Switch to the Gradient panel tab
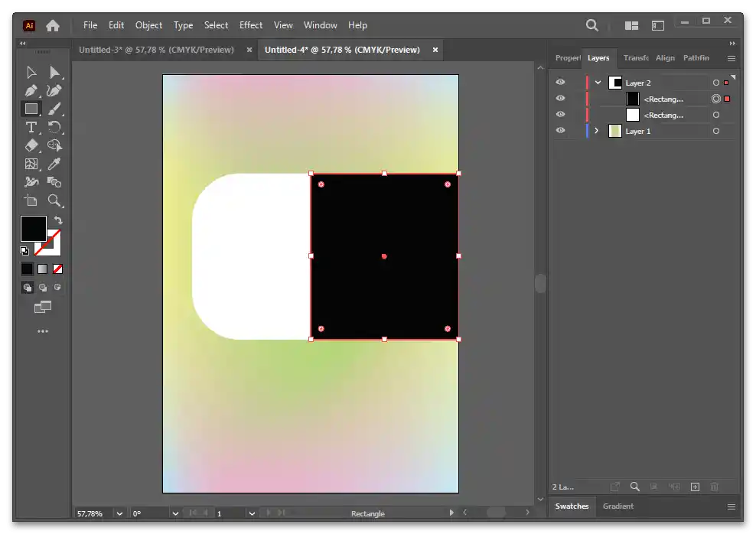Screen dimensions: 756x534 (x=618, y=506)
